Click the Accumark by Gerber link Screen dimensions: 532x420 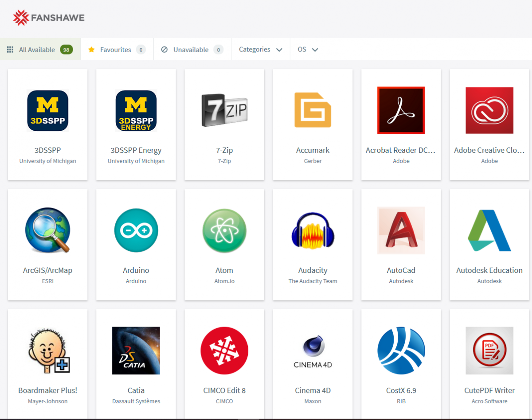click(313, 150)
